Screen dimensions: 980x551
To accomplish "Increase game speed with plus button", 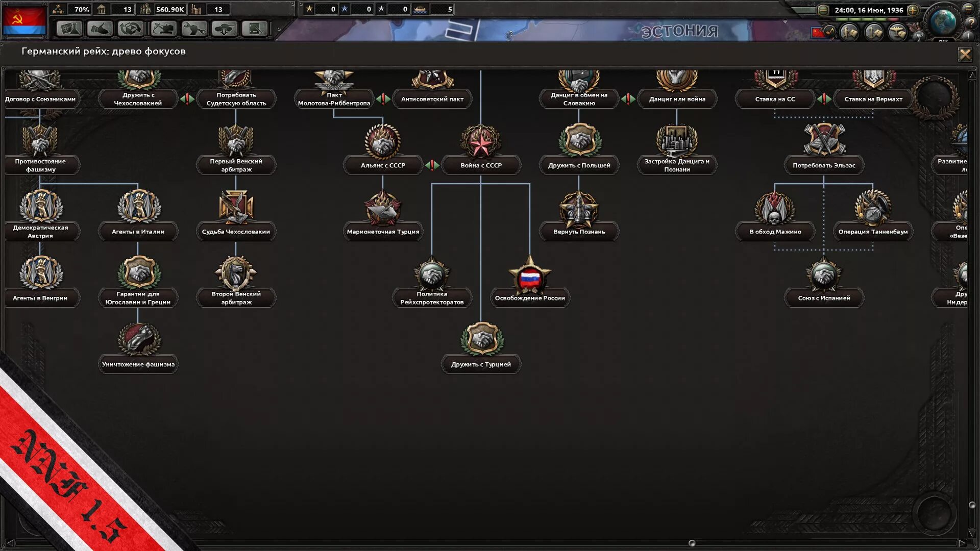I will point(913,10).
